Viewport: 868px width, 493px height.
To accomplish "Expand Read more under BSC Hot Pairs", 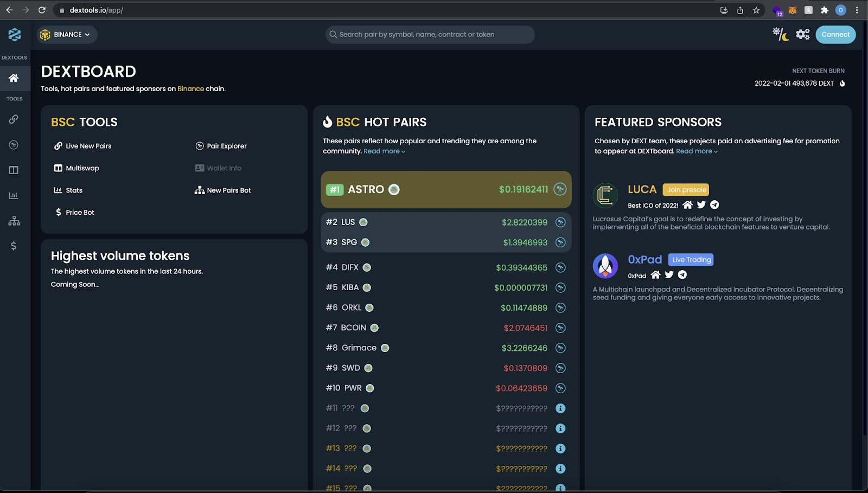I will (384, 151).
